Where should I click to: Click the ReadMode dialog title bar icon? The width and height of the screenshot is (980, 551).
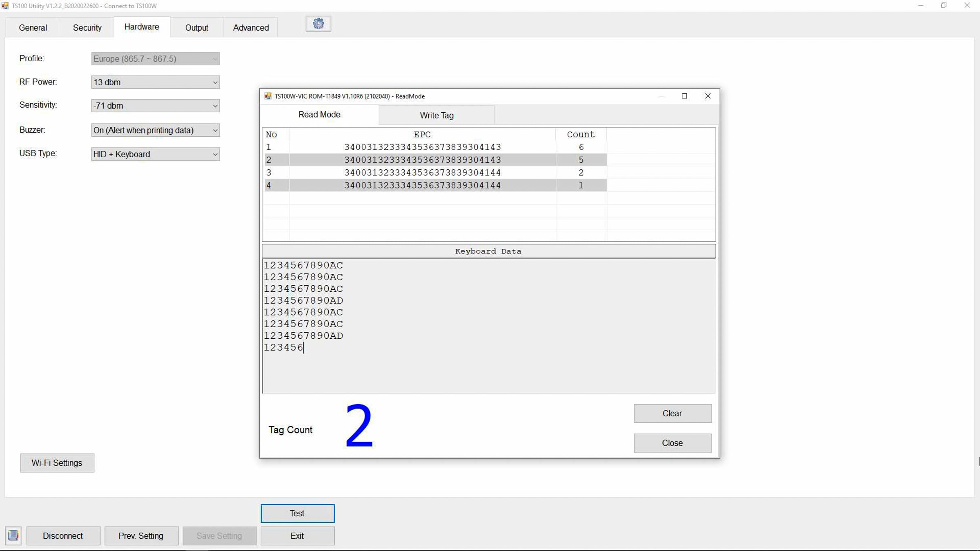[268, 96]
